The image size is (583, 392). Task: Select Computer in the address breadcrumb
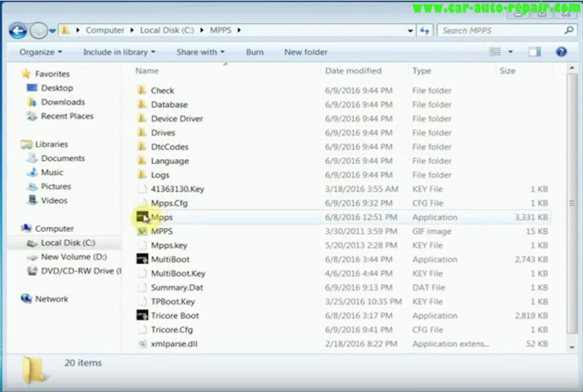pyautogui.click(x=105, y=30)
